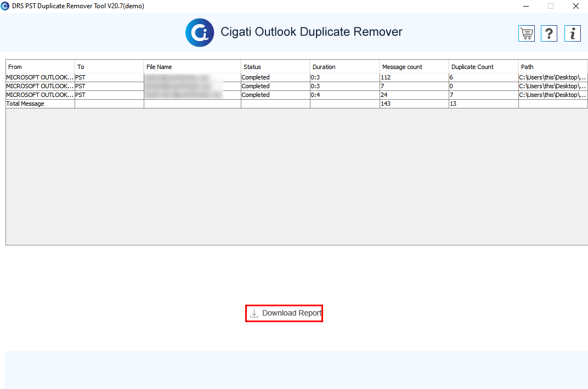Select the To column header
588x389 pixels.
pyautogui.click(x=109, y=67)
